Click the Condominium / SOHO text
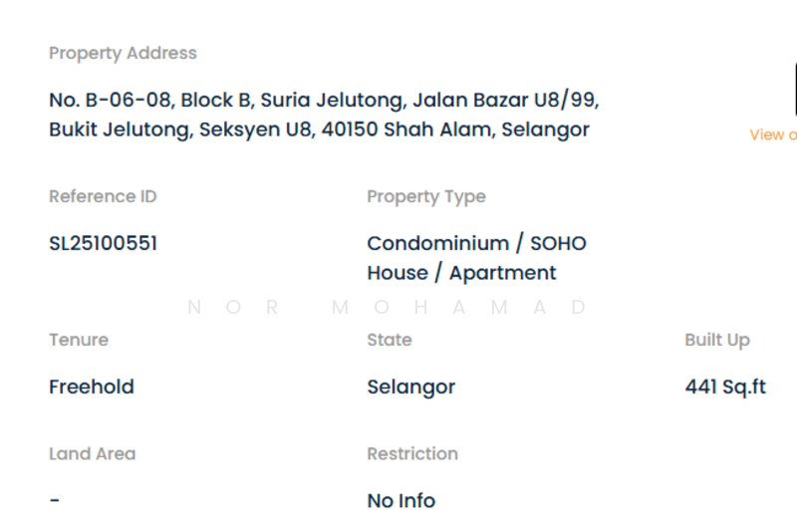 click(476, 243)
